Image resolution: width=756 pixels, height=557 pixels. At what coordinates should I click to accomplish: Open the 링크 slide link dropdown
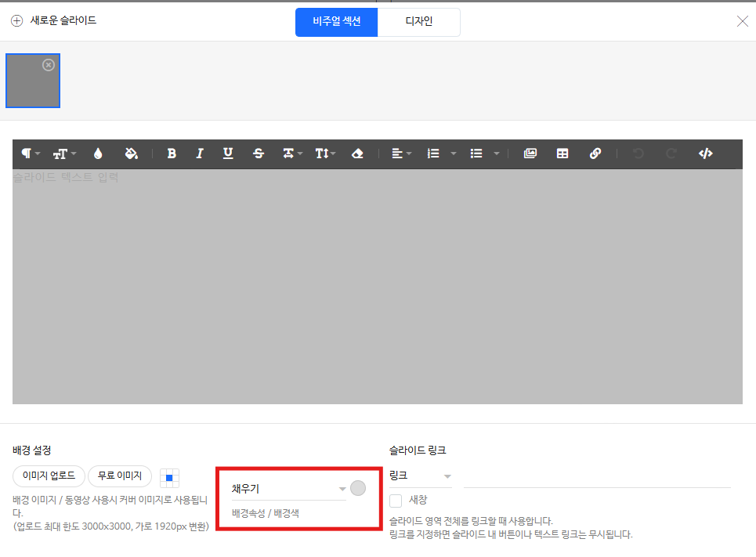coord(421,476)
